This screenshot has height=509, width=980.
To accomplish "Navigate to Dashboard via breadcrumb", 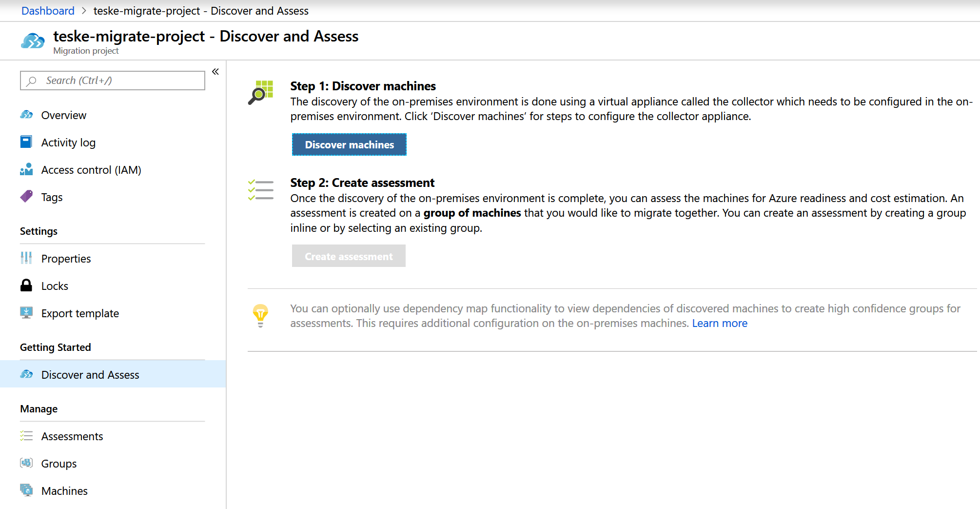I will point(48,11).
